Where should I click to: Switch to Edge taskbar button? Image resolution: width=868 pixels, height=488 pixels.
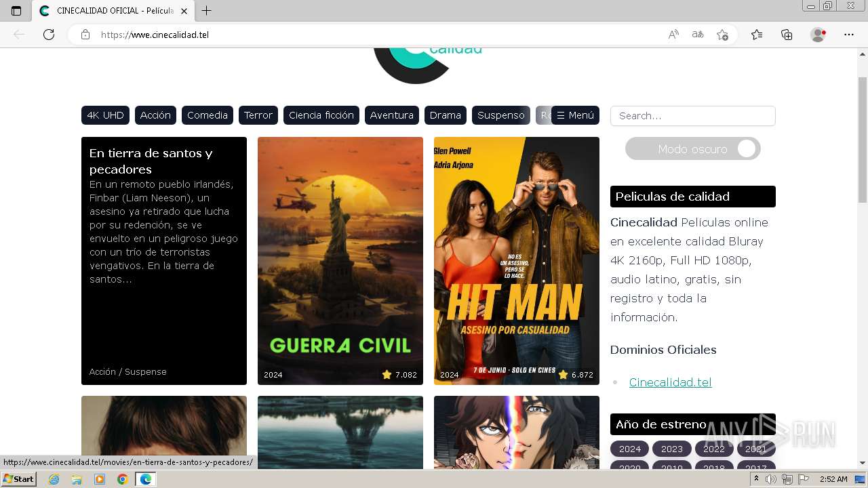tap(145, 479)
